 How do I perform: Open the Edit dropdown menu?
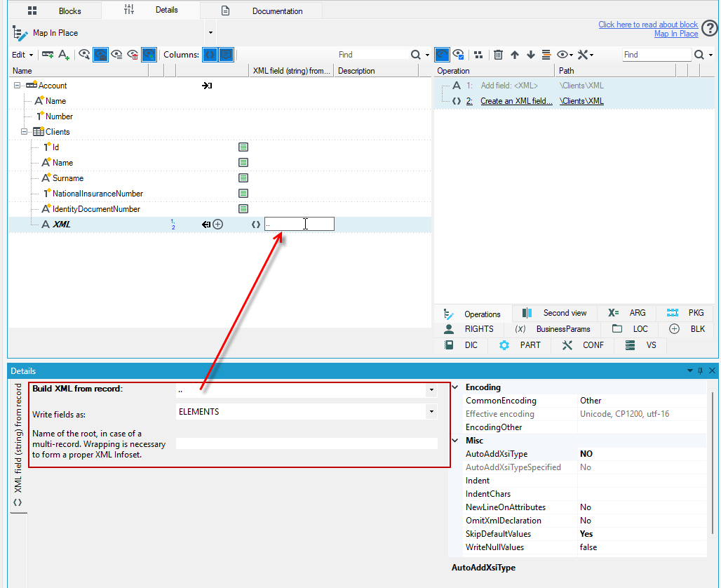pyautogui.click(x=22, y=55)
